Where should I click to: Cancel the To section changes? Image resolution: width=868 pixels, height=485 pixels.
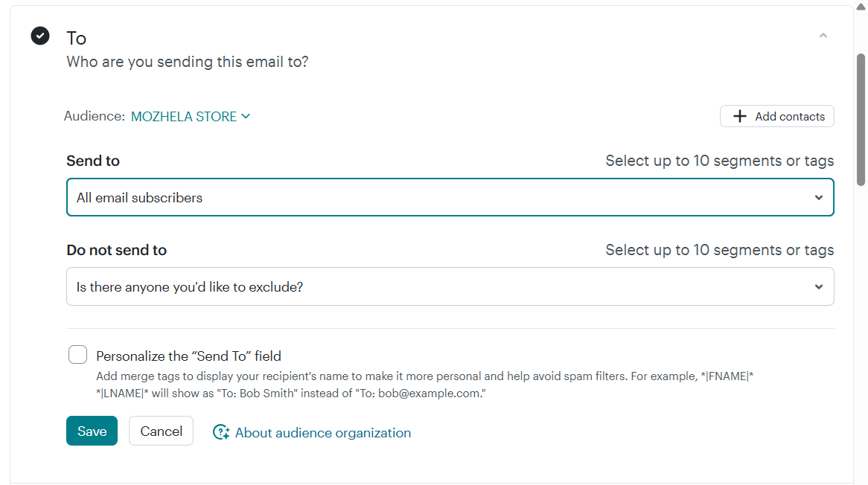click(161, 431)
